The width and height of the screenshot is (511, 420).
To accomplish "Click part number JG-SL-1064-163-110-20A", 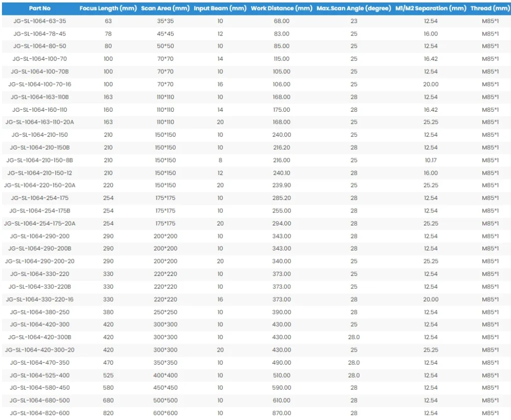I will pos(39,122).
